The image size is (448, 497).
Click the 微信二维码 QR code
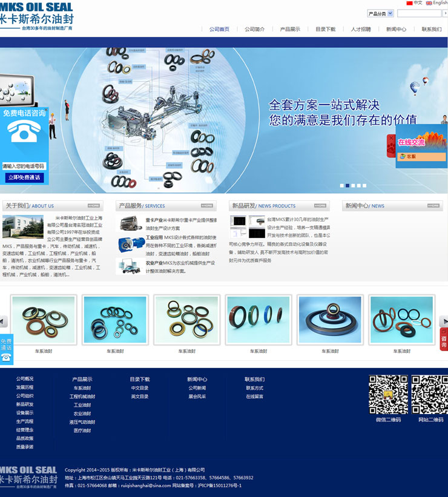[x=389, y=395]
